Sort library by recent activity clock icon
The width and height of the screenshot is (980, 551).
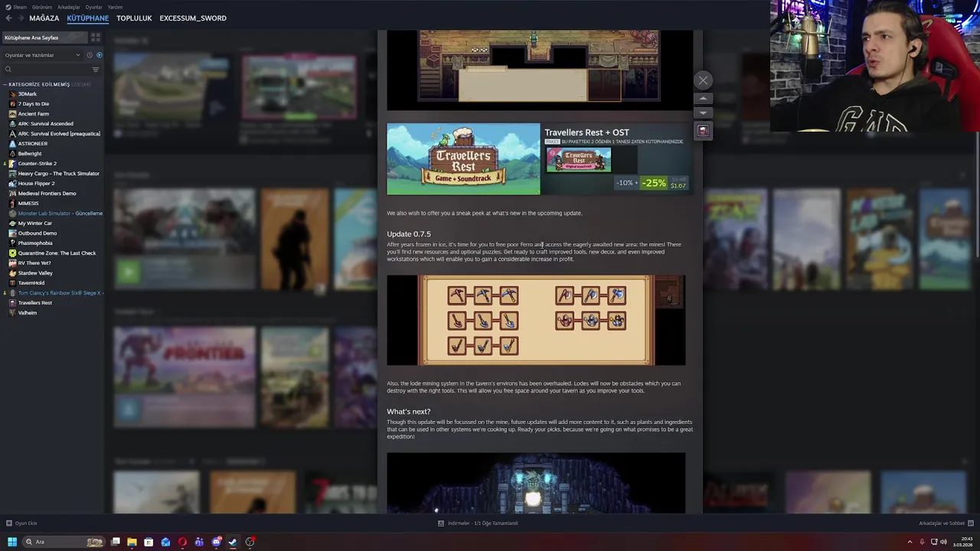89,55
